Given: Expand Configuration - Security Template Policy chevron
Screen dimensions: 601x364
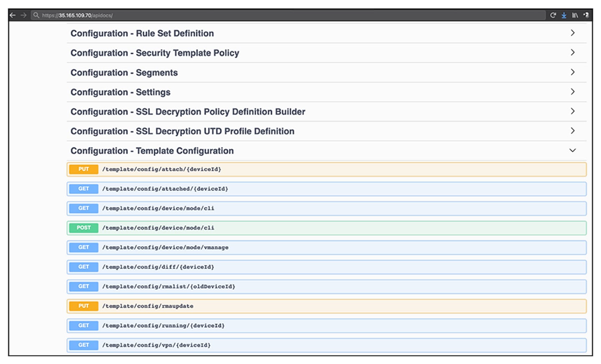Looking at the screenshot, I should [573, 53].
